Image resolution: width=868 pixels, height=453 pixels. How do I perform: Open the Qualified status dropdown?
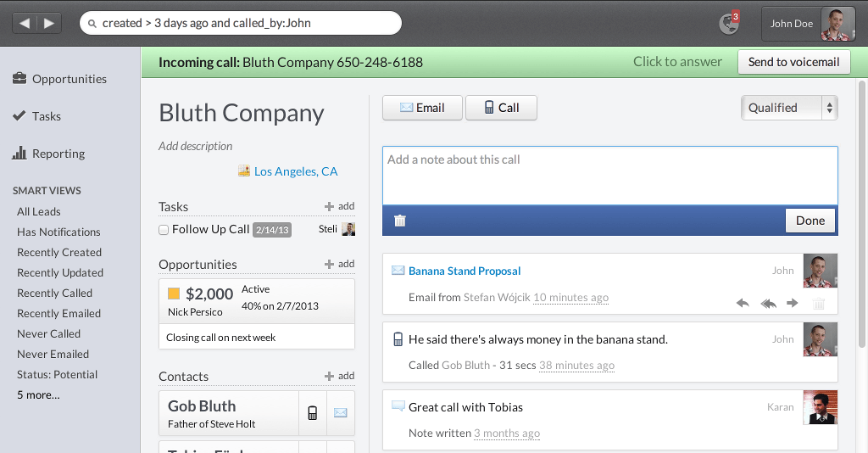click(x=788, y=108)
